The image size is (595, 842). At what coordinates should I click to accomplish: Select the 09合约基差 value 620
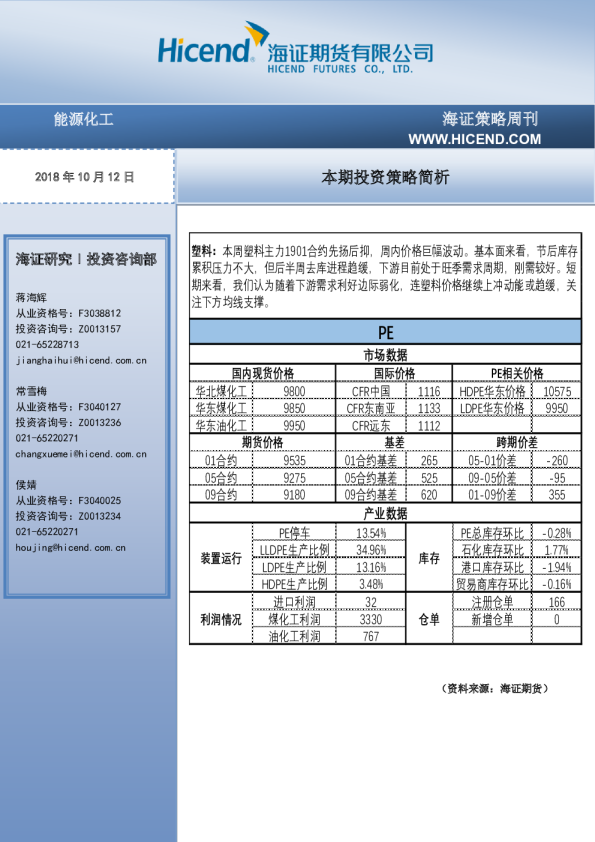pos(429,495)
